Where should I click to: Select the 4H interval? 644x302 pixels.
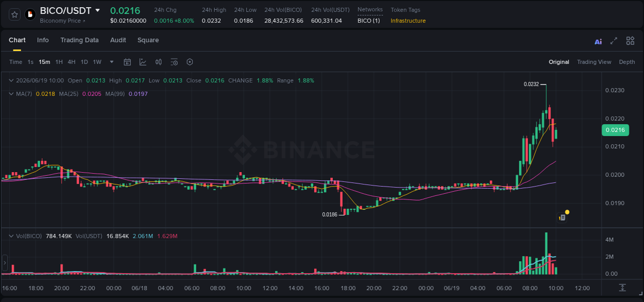tap(72, 62)
